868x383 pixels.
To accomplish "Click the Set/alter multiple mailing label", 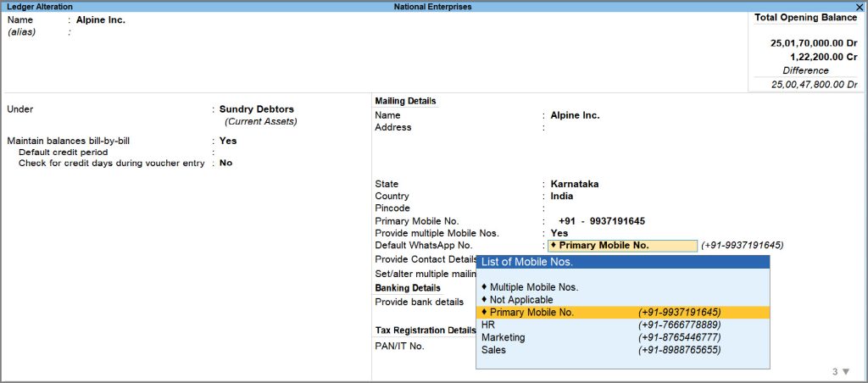I will [x=426, y=274].
